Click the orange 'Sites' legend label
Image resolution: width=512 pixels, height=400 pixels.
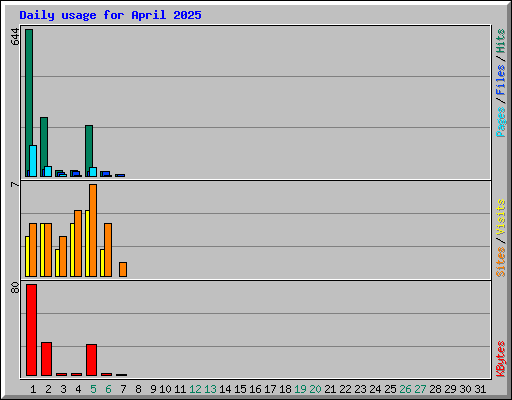(501, 262)
